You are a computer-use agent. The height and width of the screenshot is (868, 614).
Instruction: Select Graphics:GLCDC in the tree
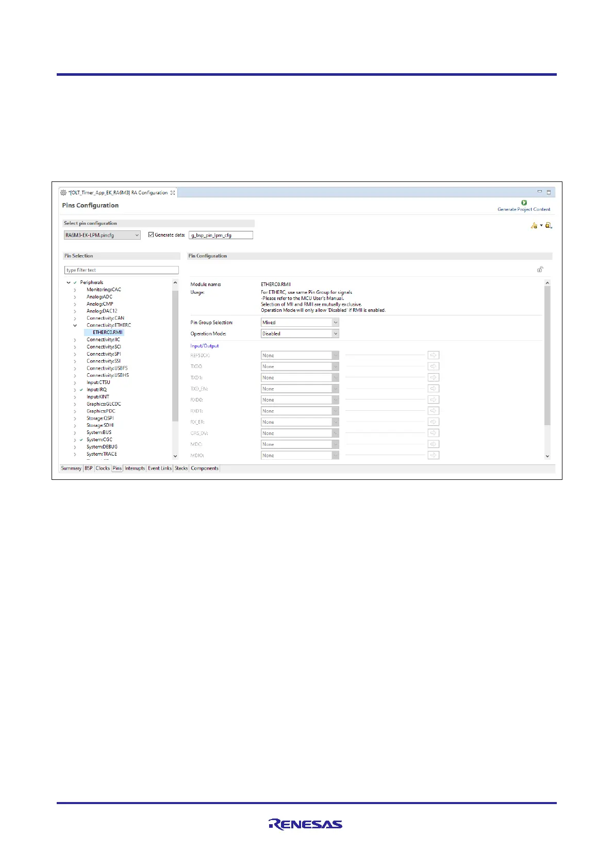click(x=104, y=404)
